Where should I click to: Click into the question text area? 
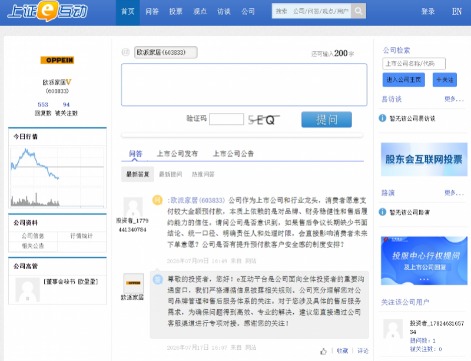click(244, 85)
